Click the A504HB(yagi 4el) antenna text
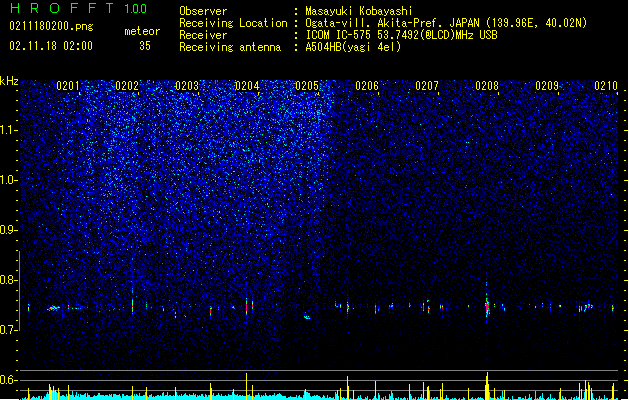 pos(353,47)
